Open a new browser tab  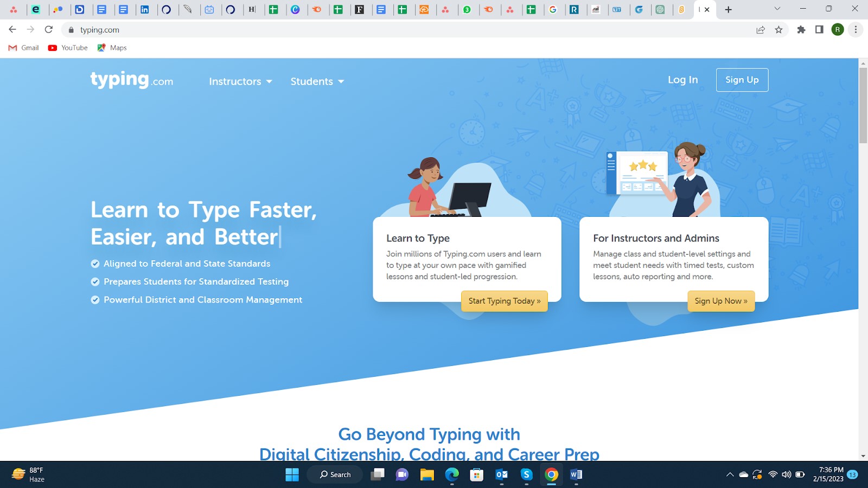(x=729, y=10)
